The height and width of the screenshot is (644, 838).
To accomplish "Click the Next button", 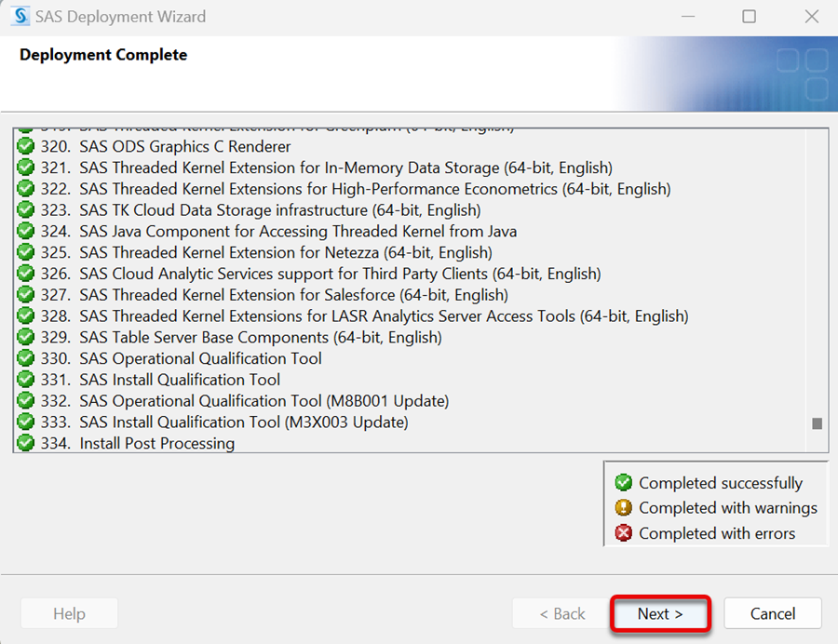I will pyautogui.click(x=660, y=613).
